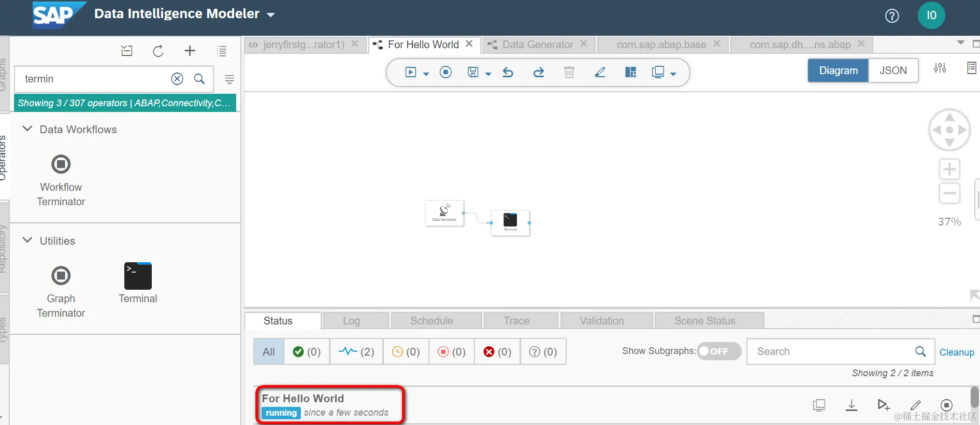The height and width of the screenshot is (425, 980).
Task: Stop the running graph from toolbar
Action: pyautogui.click(x=445, y=72)
